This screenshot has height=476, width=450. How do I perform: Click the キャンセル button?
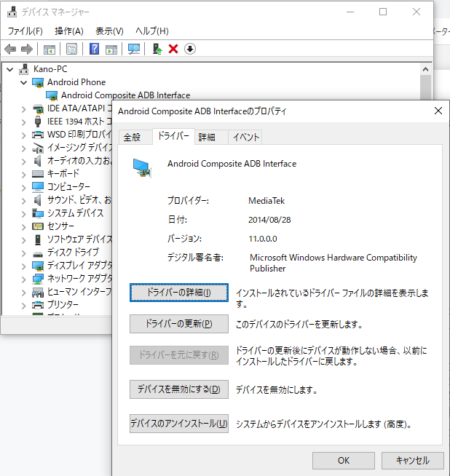[x=413, y=461]
